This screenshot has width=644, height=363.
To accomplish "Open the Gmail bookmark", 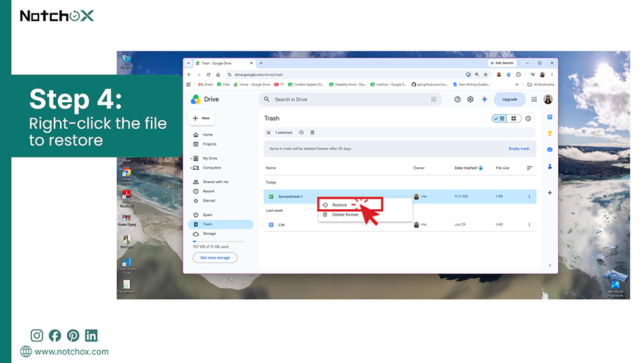I will (205, 84).
